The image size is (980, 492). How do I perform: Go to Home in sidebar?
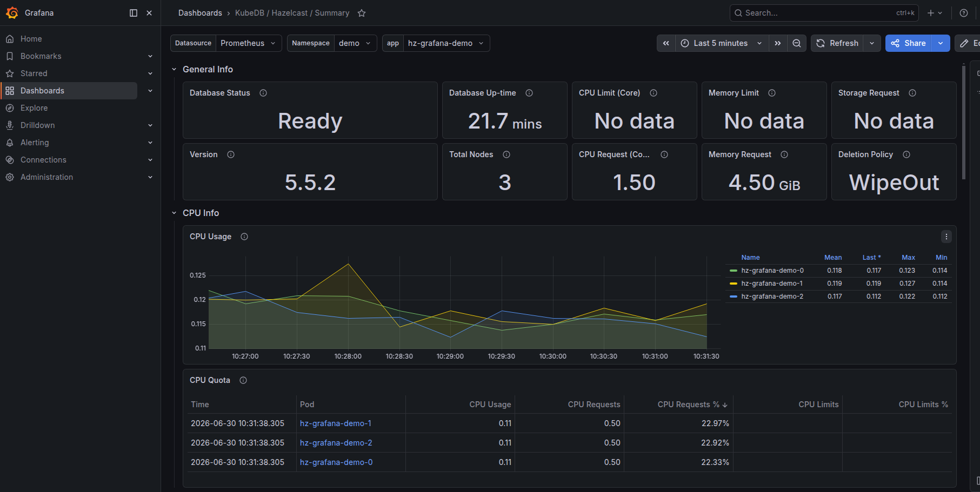(x=31, y=39)
